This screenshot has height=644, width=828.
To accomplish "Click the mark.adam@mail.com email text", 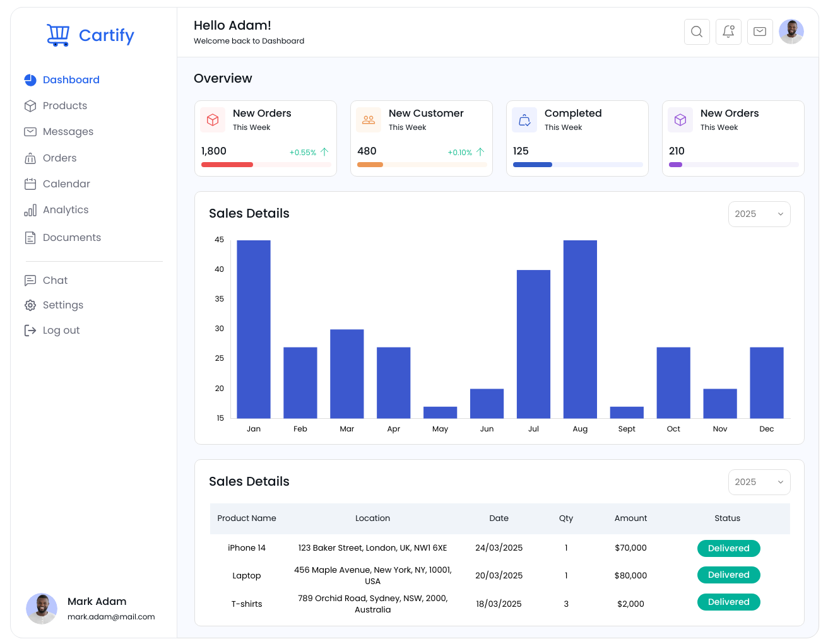I will coord(111,617).
